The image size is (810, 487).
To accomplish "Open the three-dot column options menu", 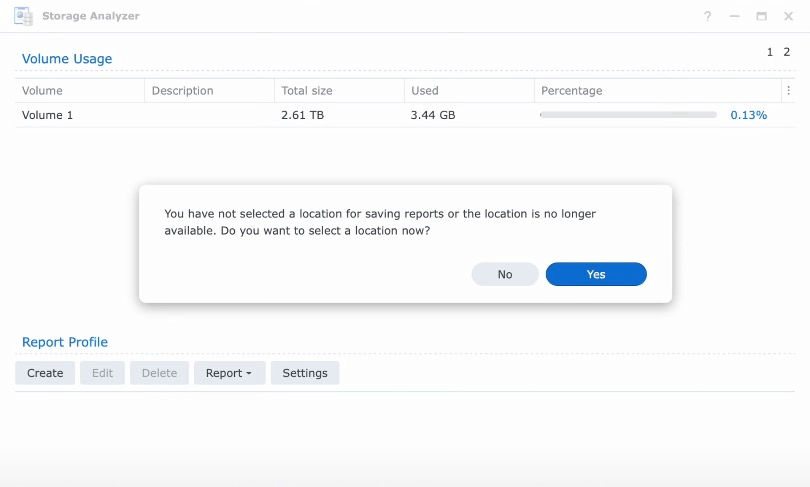I will click(x=788, y=91).
